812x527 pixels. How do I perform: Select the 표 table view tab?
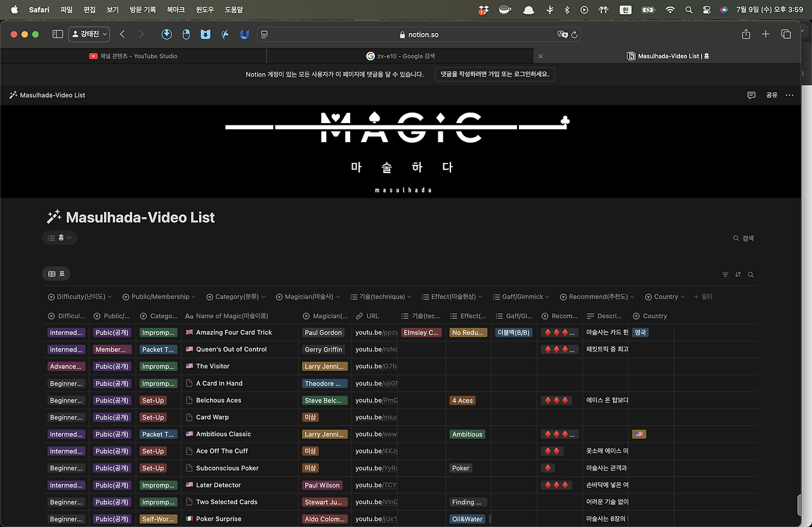[56, 274]
